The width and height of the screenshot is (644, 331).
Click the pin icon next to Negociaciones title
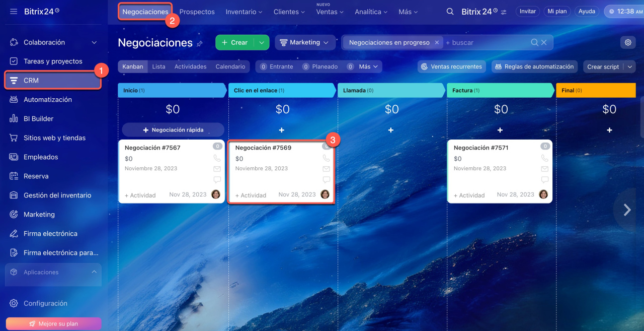[x=200, y=44]
